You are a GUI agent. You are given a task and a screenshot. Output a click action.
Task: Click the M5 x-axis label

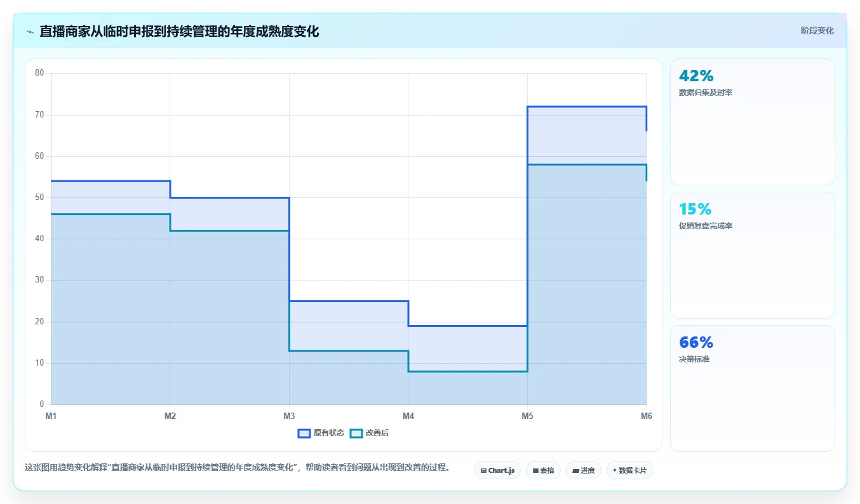coord(527,416)
